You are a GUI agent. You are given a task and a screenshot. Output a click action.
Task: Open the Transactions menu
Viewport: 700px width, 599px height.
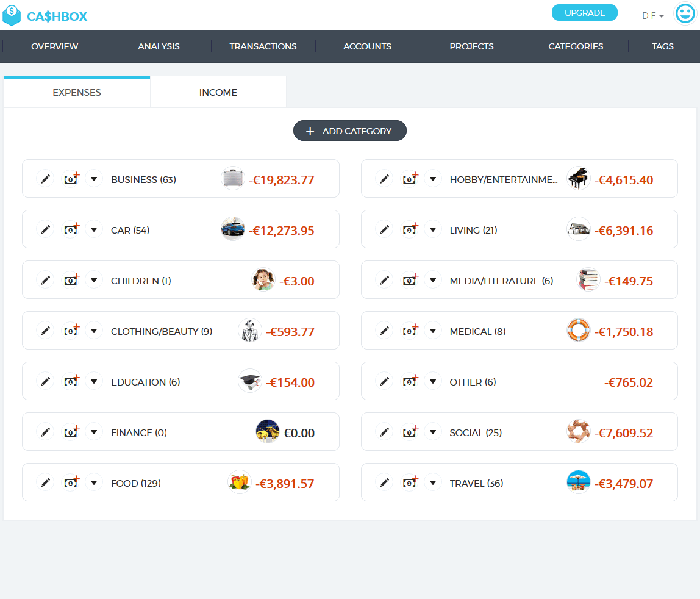click(x=263, y=46)
